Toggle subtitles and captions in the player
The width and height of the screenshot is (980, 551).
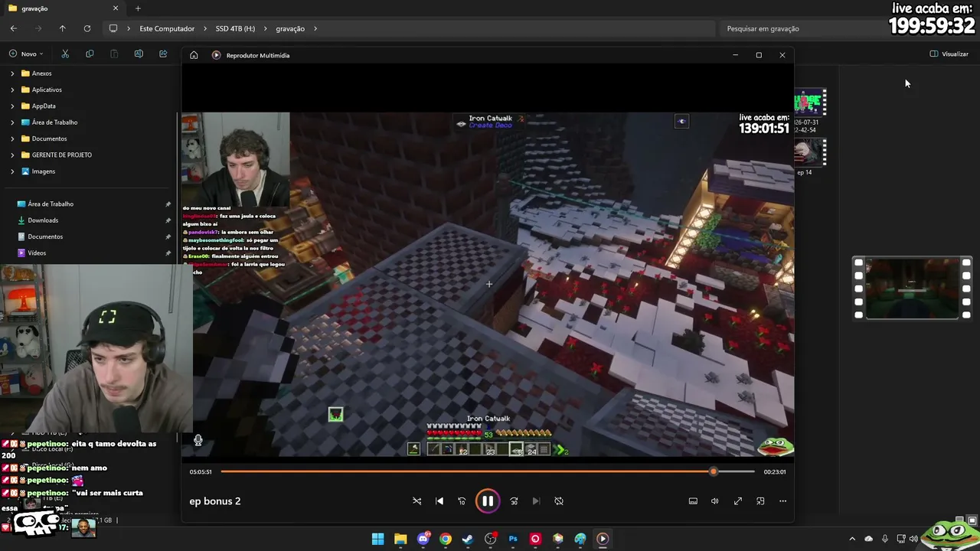693,501
